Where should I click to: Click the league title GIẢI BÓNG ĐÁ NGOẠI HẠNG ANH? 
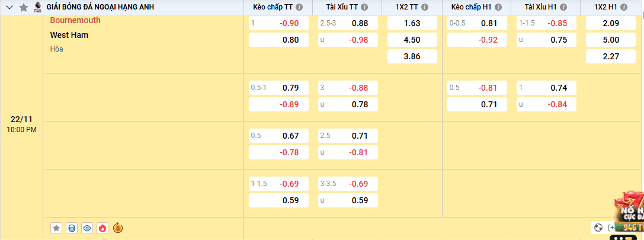tap(100, 7)
